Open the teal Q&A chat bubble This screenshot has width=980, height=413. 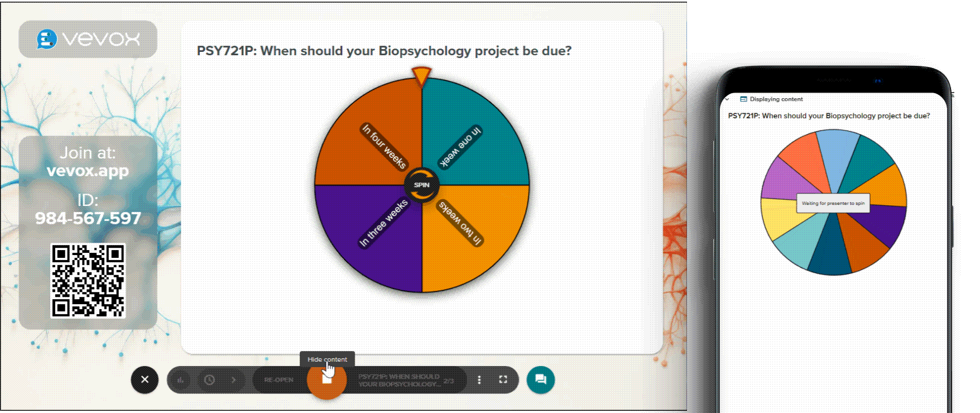540,380
